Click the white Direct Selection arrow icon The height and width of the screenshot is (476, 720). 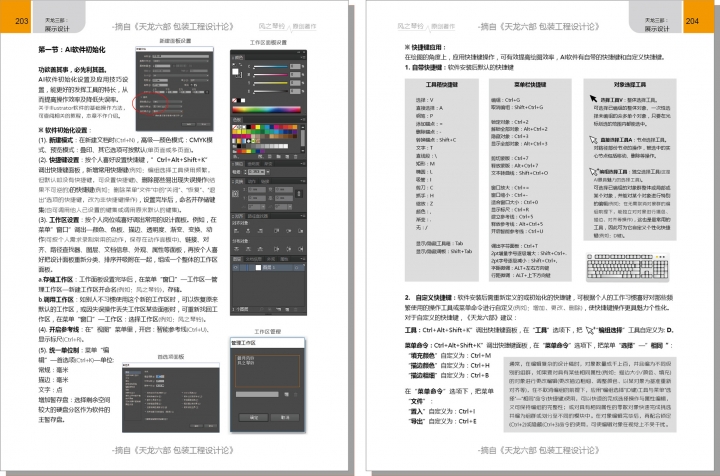(x=594, y=140)
